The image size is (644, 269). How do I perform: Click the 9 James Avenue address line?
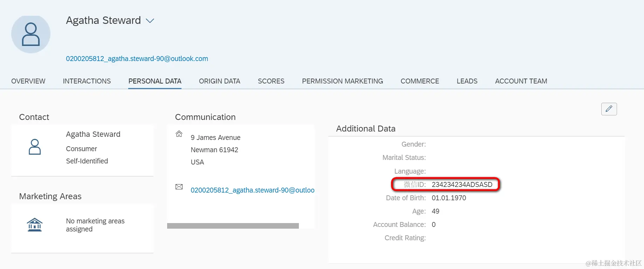click(215, 137)
